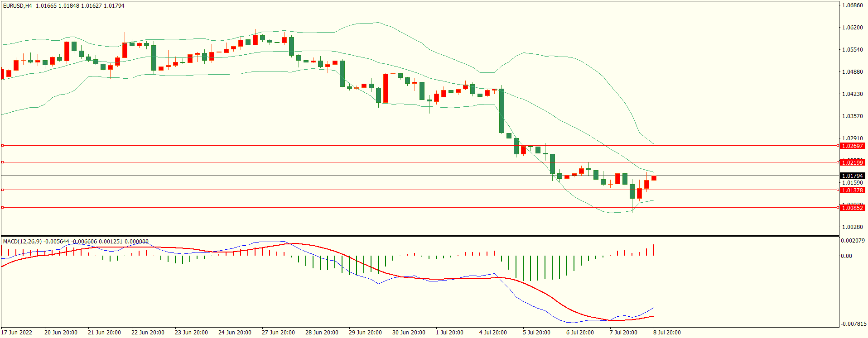Screen dimensions: 868x338
Task: Select the 1.02697 horizontal line price label
Action: pyautogui.click(x=852, y=146)
